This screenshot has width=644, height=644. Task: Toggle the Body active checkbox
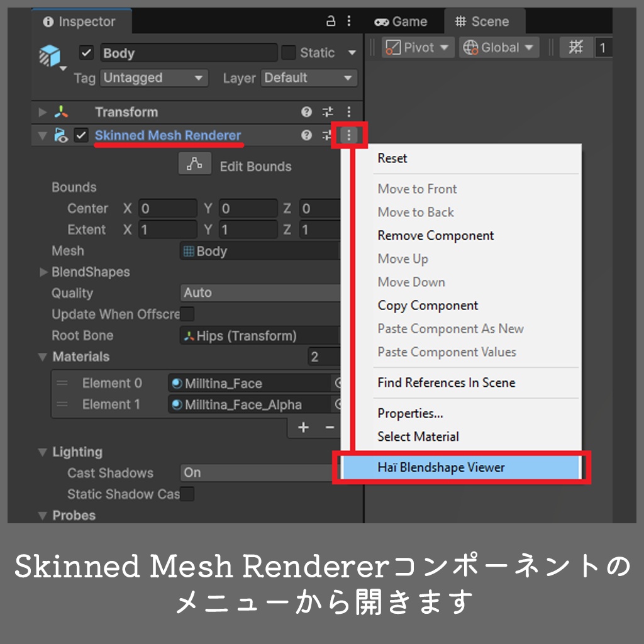[x=86, y=53]
